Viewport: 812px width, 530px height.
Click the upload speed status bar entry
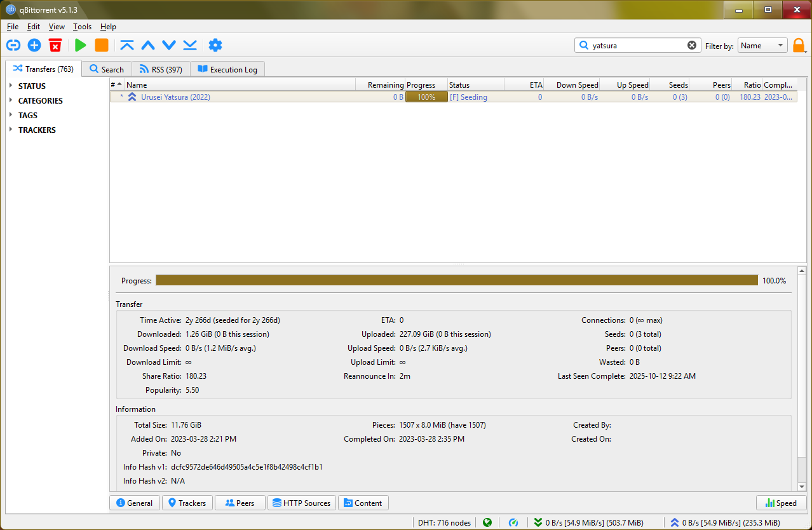(x=725, y=522)
